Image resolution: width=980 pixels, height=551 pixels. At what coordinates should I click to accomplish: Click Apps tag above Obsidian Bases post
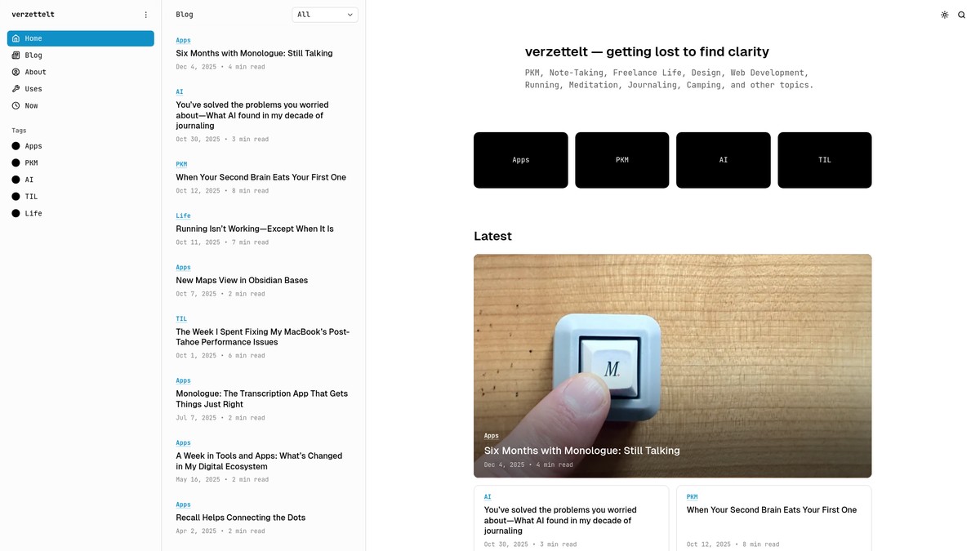pos(184,268)
